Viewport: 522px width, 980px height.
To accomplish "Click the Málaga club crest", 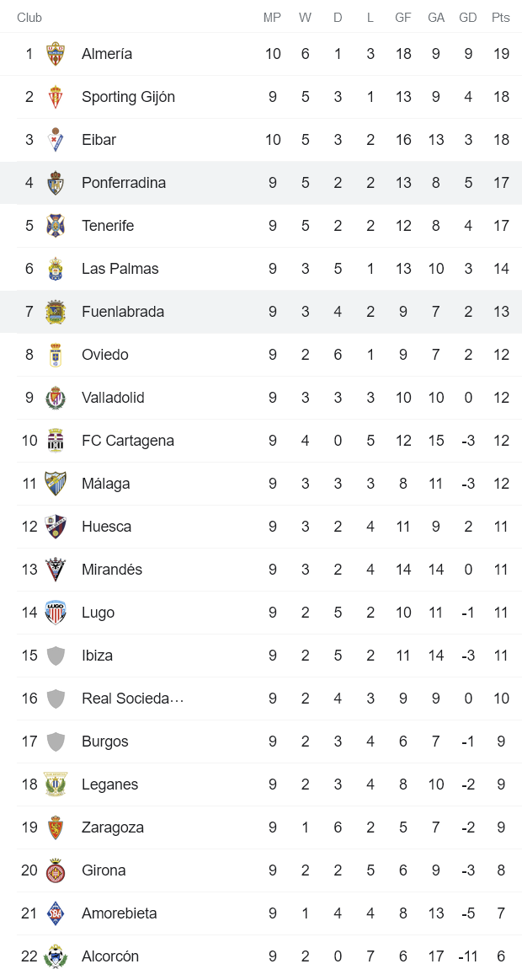I will [56, 484].
